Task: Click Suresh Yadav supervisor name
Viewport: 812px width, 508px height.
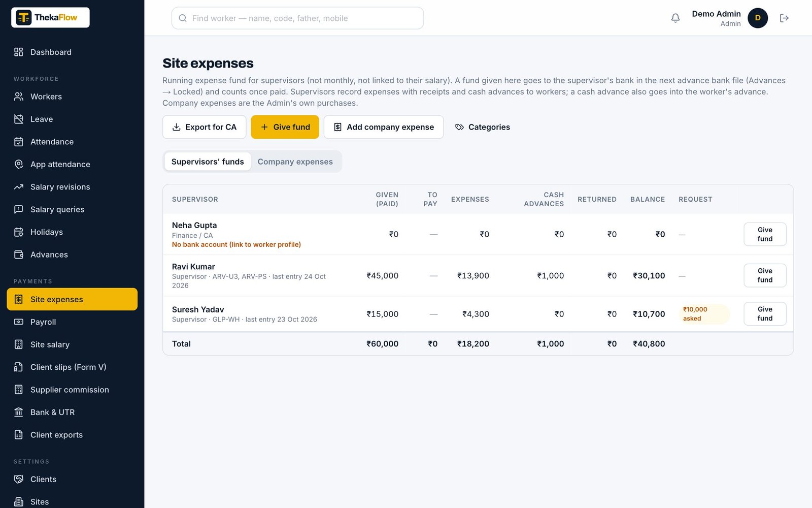Action: pyautogui.click(x=198, y=309)
